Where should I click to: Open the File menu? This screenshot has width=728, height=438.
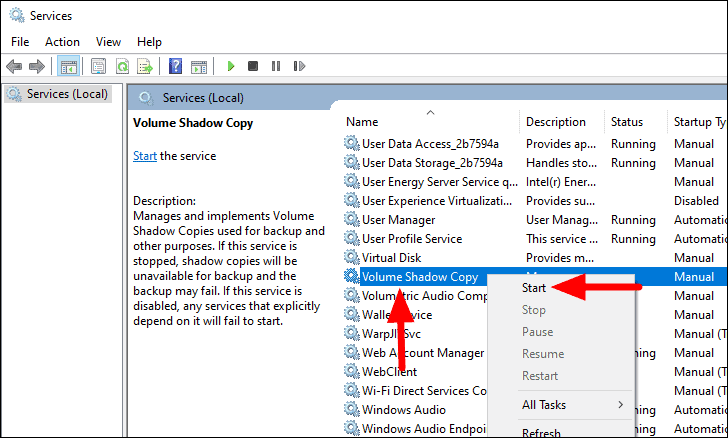(20, 42)
